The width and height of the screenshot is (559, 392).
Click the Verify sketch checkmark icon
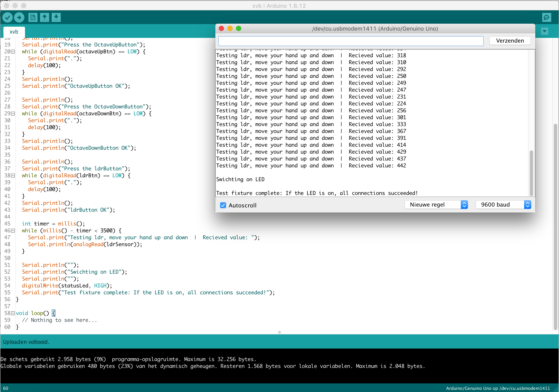tap(8, 17)
